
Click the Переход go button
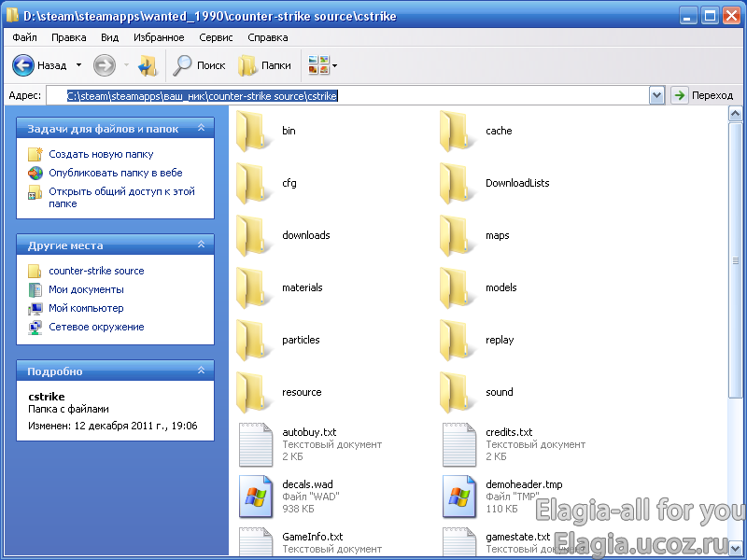coord(702,96)
